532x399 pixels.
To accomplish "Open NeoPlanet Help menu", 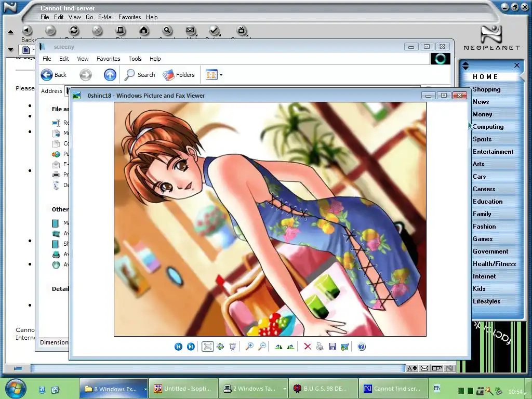I will coord(152,17).
